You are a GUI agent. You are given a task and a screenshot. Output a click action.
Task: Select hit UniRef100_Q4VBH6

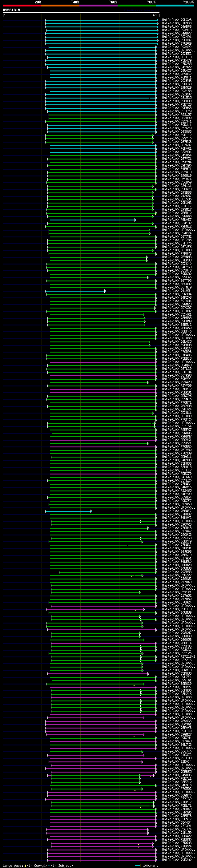(177, 775)
